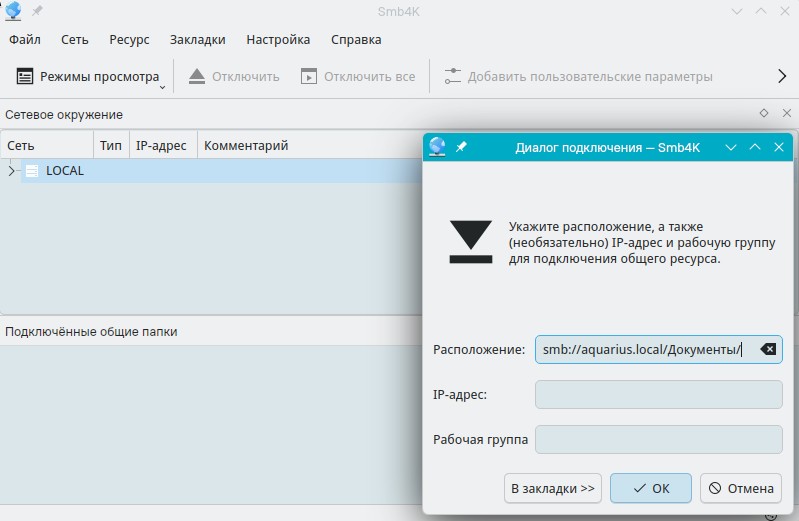Click Добавить пользовательские параметры sliders icon
This screenshot has width=799, height=521.
coord(452,76)
